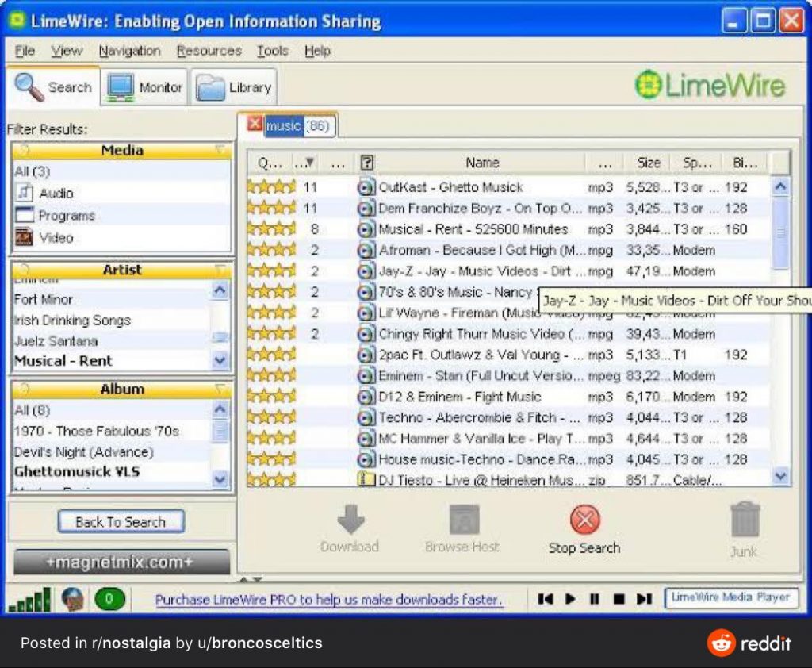Open the File menu
Screen dimensions: 812x668
click(25, 51)
